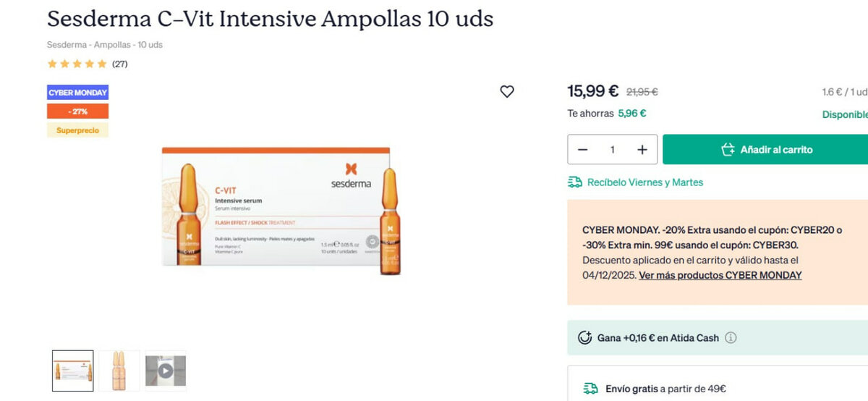Click the plus quantity button
Screen dimensions: 868x401
coord(642,150)
